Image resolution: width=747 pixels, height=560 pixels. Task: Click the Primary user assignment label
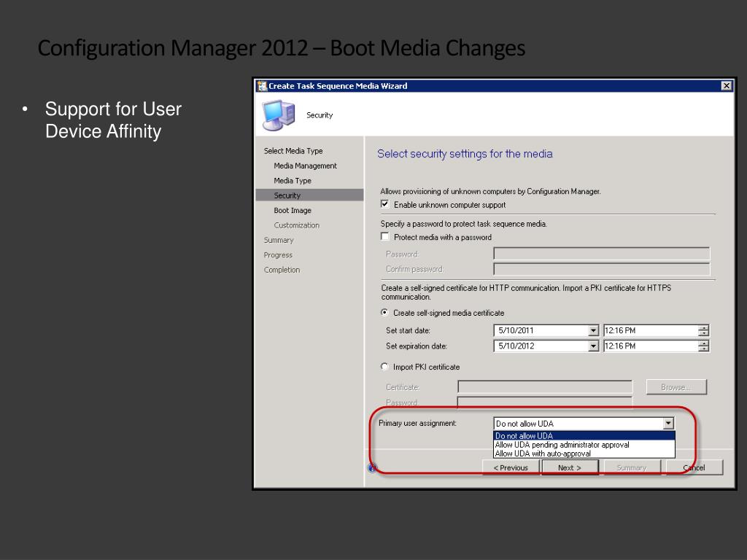[417, 424]
